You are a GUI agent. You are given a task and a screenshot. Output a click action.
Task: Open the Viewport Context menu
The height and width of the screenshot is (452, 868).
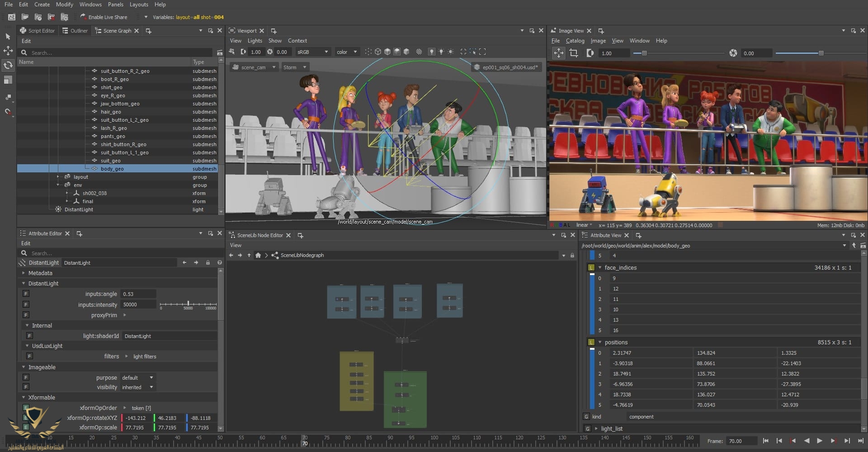tap(297, 41)
